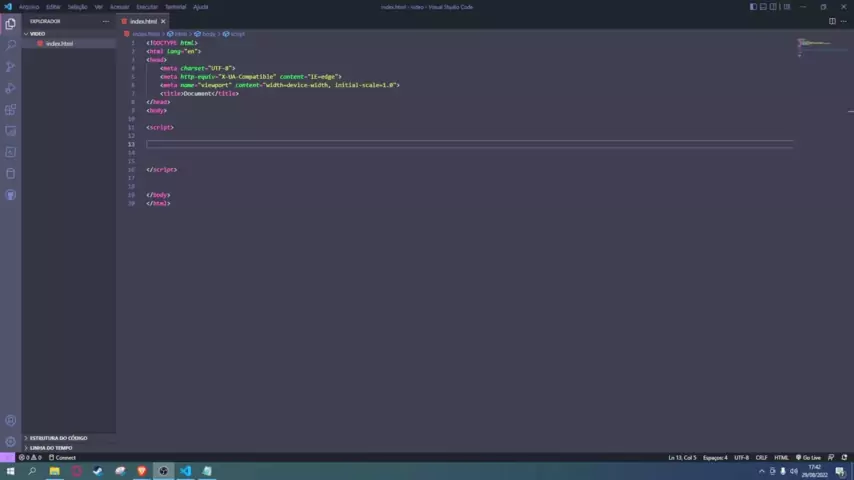Open the Accounts icon in activity bar
The image size is (854, 480).
point(10,420)
